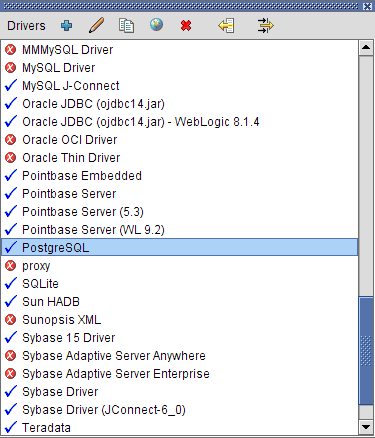
Task: Click the highlighted PostgreSQL driver
Action: coord(180,247)
